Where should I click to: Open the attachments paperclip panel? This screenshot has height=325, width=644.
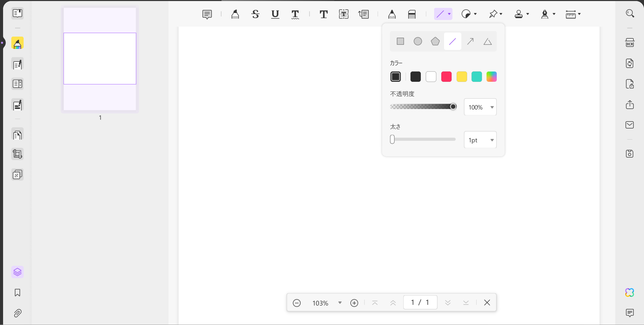[17, 313]
